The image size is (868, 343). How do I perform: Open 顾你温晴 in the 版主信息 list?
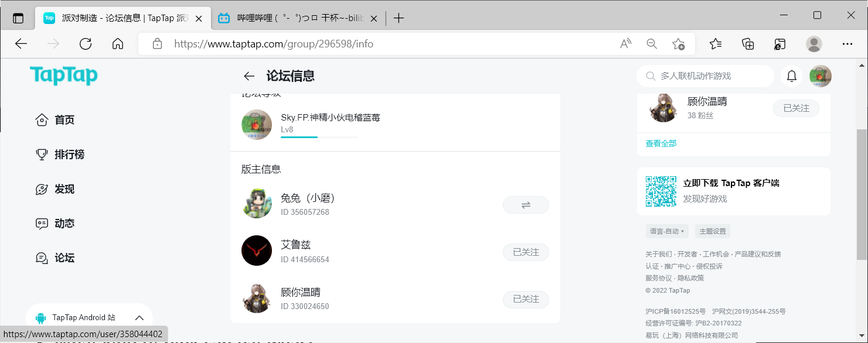click(301, 292)
